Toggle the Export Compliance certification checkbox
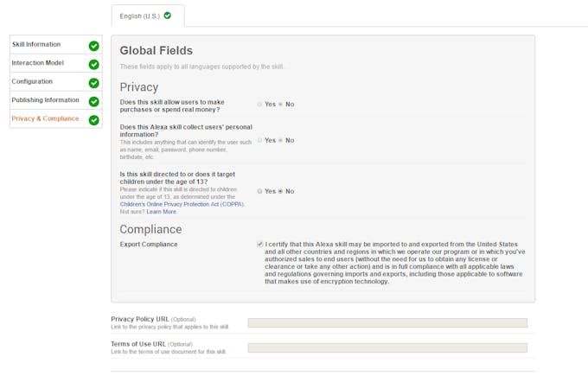The image size is (588, 376). tap(260, 245)
